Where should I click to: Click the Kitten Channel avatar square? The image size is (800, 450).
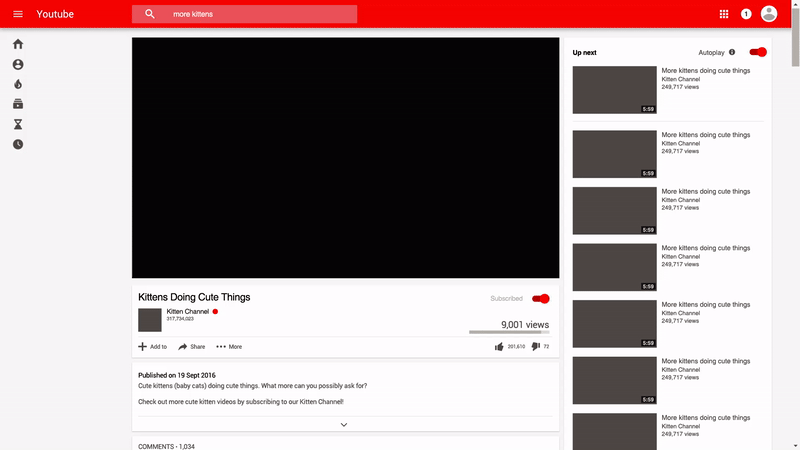pyautogui.click(x=149, y=320)
